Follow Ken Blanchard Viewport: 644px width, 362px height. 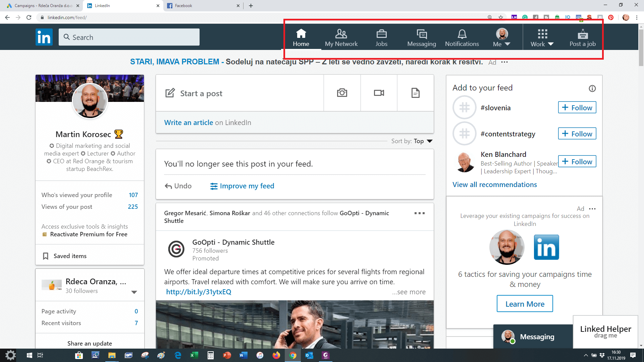point(577,162)
